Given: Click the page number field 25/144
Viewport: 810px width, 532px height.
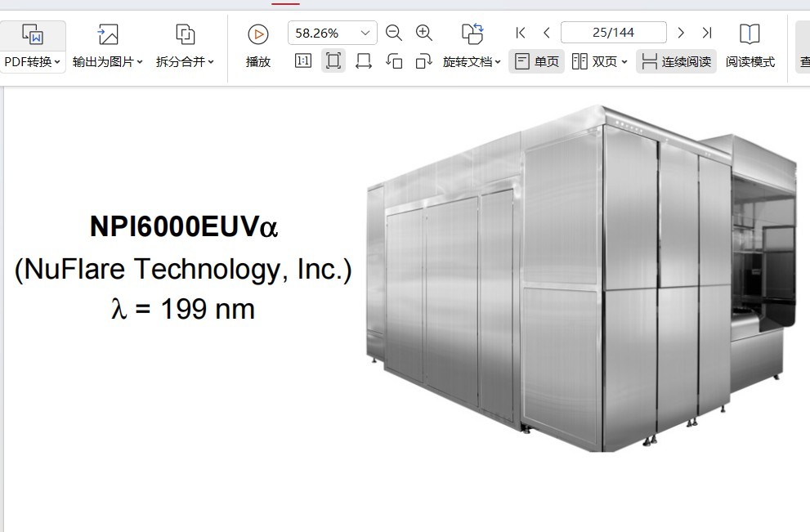Looking at the screenshot, I should point(613,33).
